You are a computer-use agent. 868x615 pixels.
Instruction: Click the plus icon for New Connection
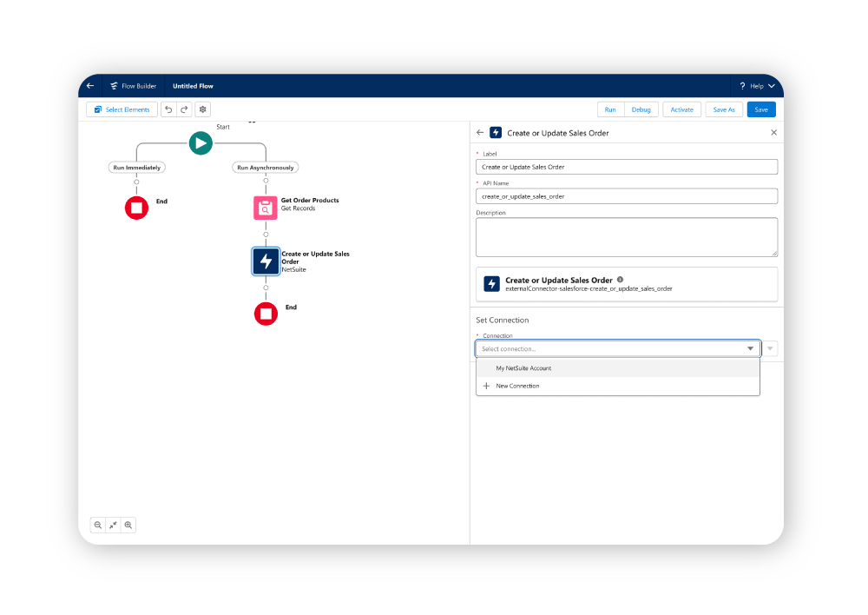[x=486, y=386]
